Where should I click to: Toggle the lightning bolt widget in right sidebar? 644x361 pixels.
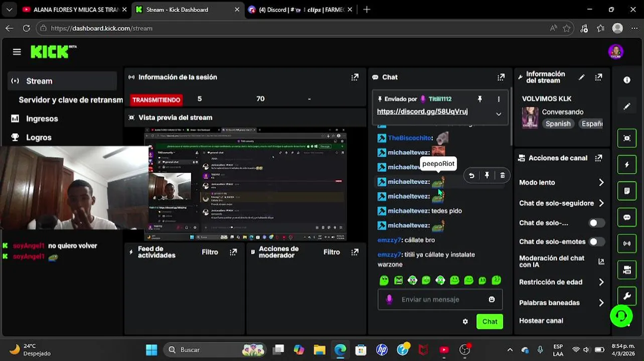627,165
